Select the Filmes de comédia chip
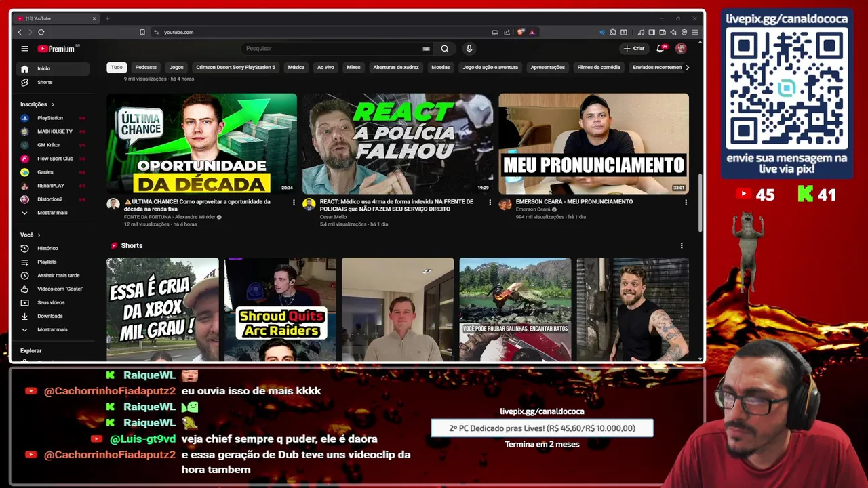Image resolution: width=868 pixels, height=488 pixels. tap(599, 67)
